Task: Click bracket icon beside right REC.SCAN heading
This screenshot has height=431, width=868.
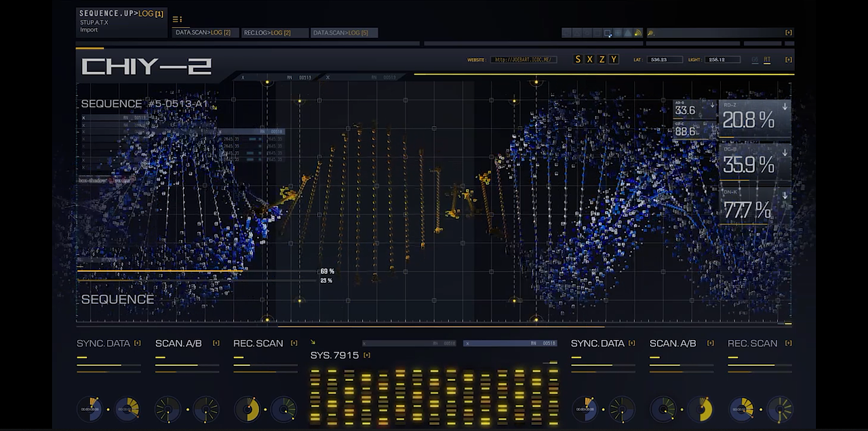Action: (789, 343)
